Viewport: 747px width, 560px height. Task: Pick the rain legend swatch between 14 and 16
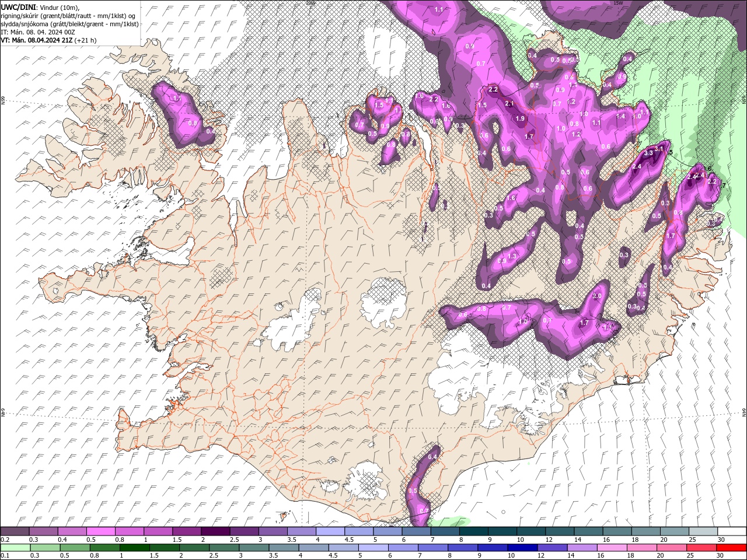coord(583,548)
